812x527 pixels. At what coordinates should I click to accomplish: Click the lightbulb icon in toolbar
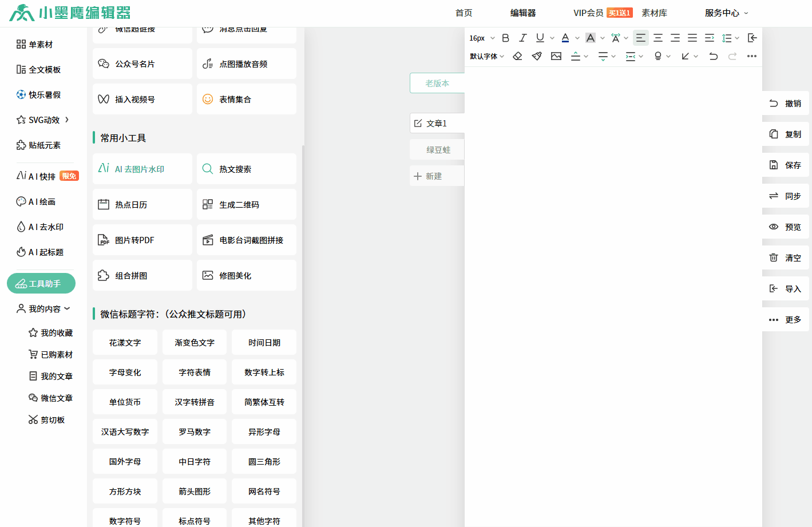pyautogui.click(x=658, y=56)
